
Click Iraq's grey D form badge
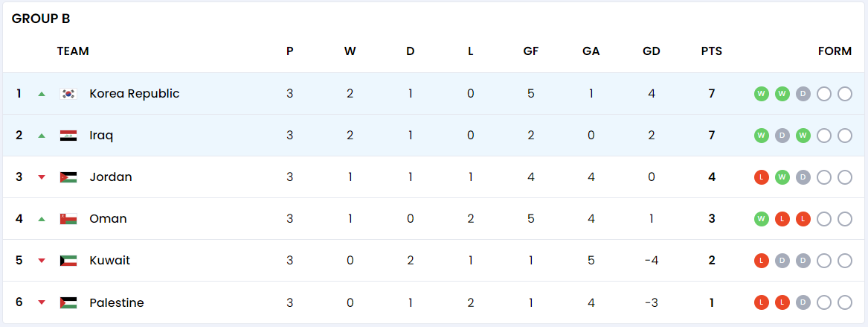782,136
